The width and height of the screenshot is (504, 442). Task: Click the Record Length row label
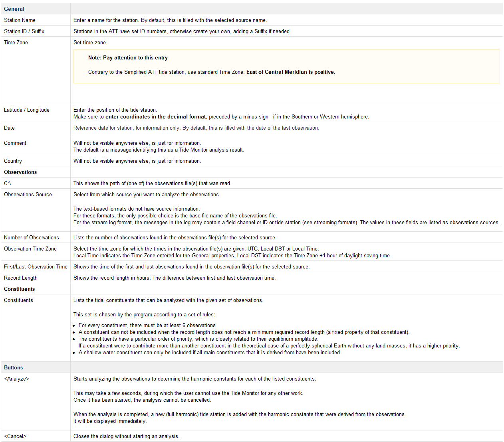click(21, 278)
